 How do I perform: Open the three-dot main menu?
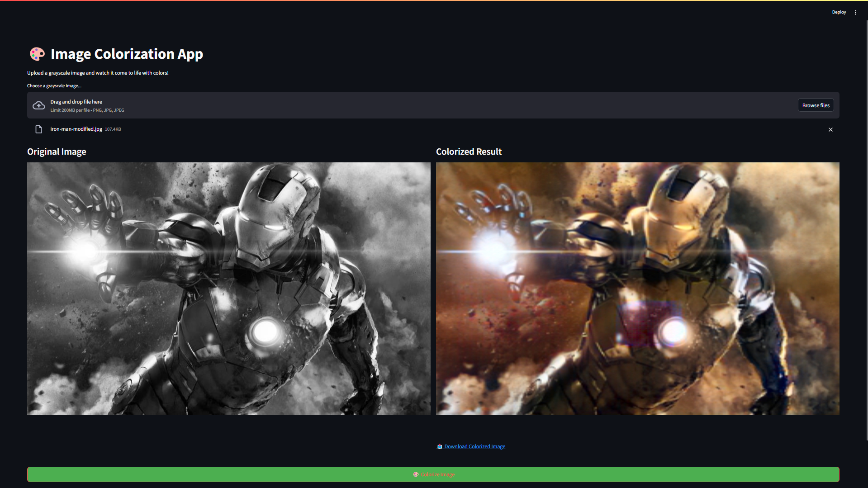(855, 12)
